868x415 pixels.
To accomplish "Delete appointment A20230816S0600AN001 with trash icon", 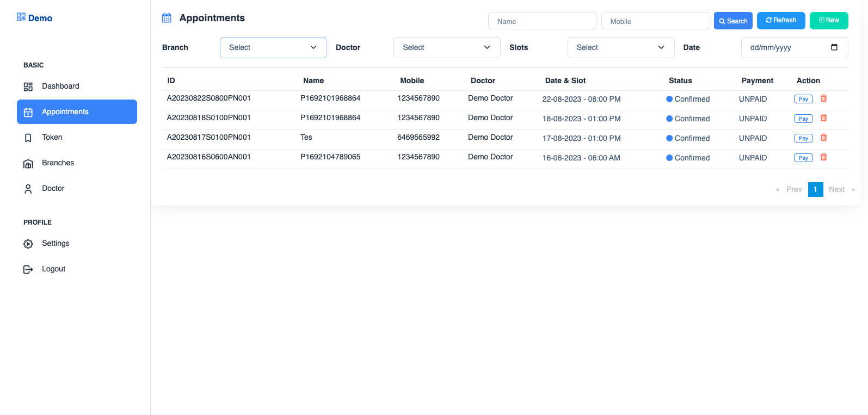I will tap(824, 157).
